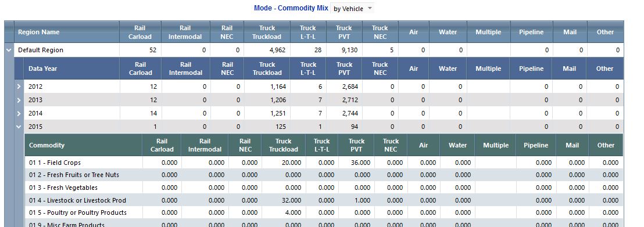Image resolution: width=644 pixels, height=227 pixels.
Task: Click Truck L-T-L header in Commodity table
Action: (321, 145)
